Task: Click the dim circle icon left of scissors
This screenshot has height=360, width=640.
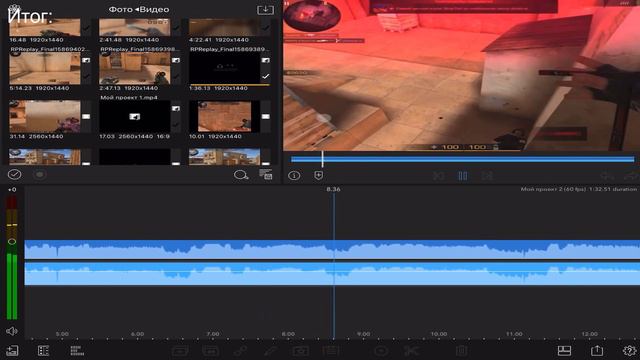Action: [381, 351]
